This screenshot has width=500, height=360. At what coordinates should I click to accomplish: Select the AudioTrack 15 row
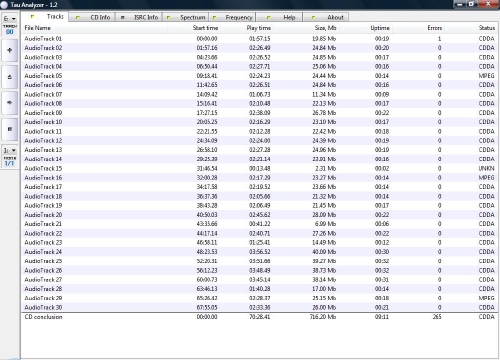[259, 168]
